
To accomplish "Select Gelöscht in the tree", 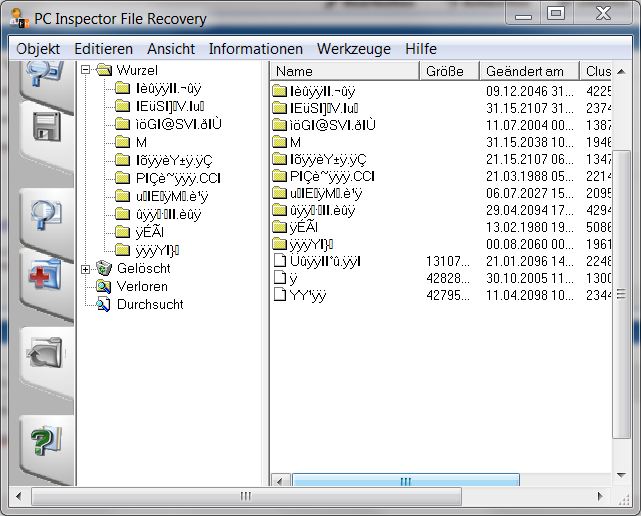I will click(x=143, y=268).
